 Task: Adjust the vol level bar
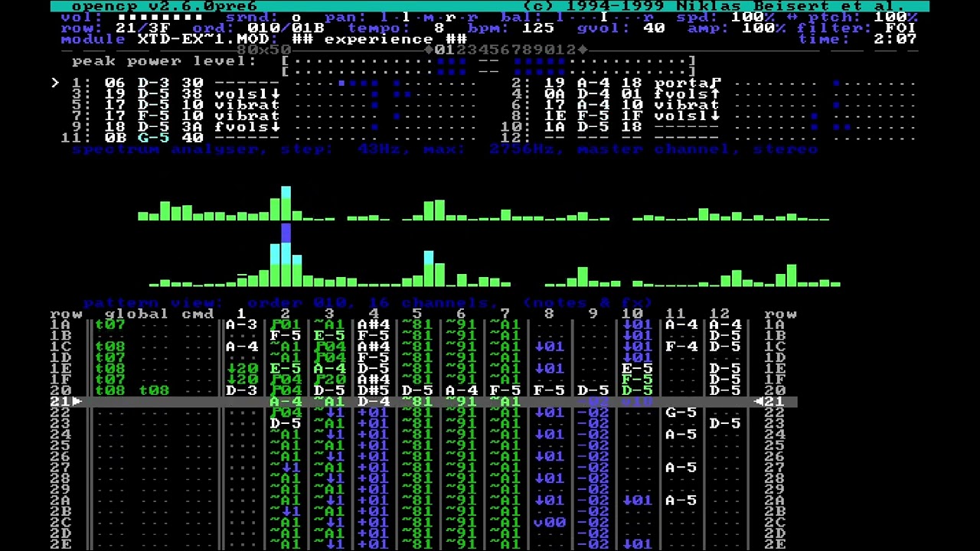coord(160,17)
